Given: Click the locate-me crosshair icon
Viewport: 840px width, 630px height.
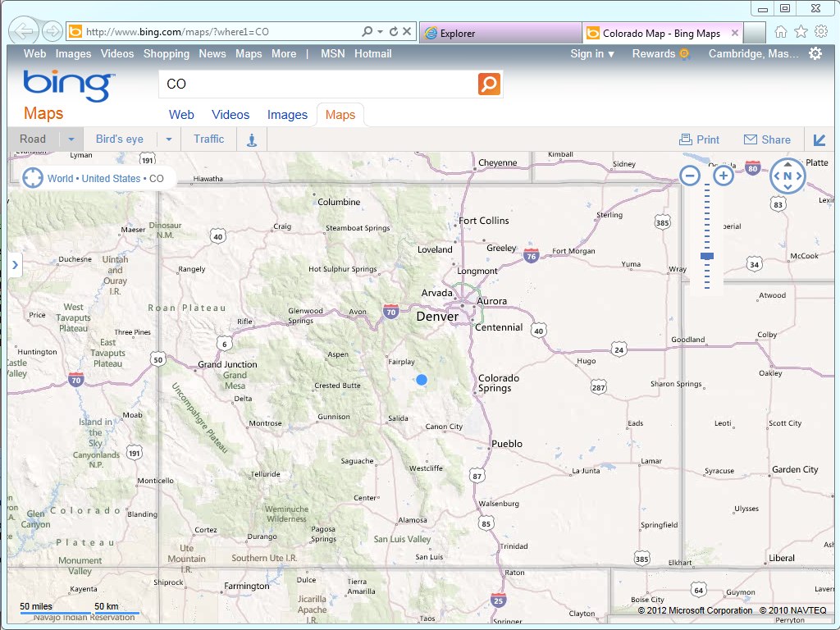Looking at the screenshot, I should (x=33, y=178).
